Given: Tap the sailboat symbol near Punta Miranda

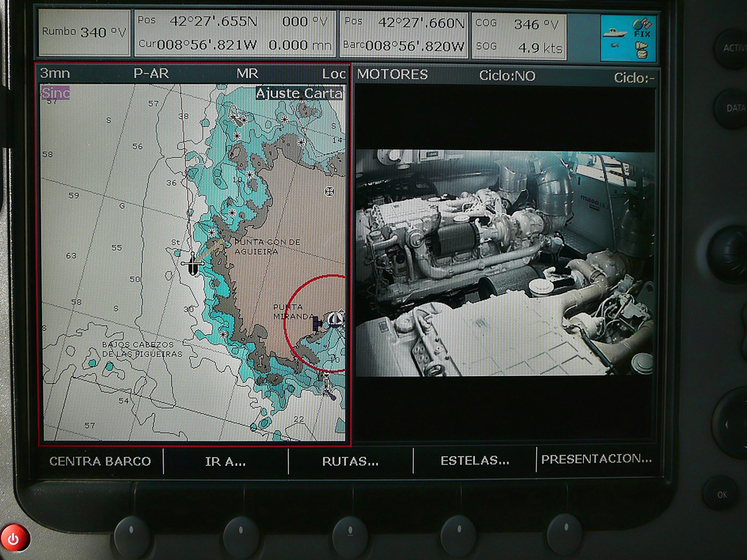Looking at the screenshot, I should coord(335,319).
